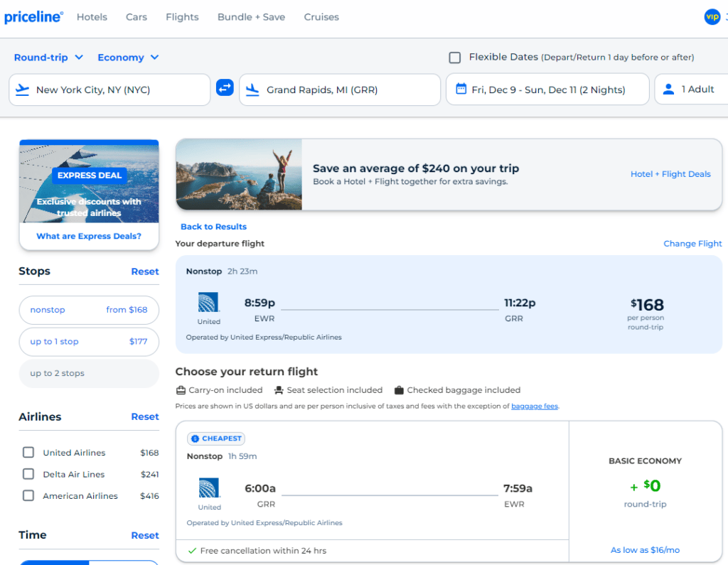
Task: Click free cancellation green checkmark
Action: pos(192,551)
